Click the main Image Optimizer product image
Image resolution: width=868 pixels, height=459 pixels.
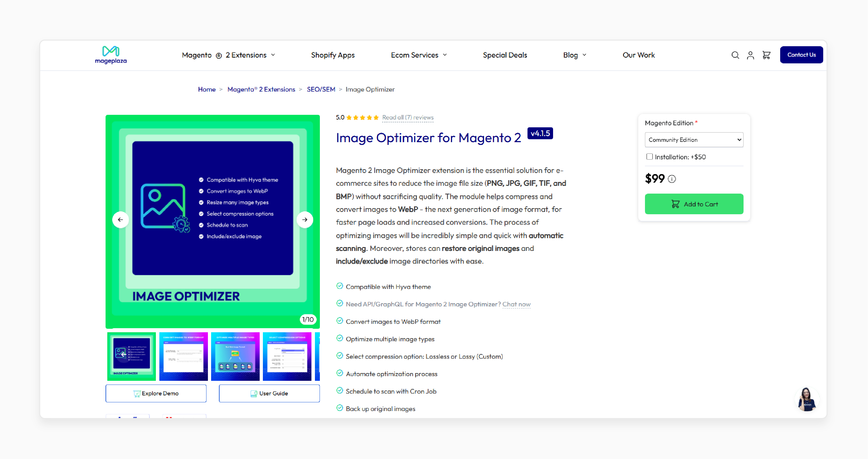213,222
